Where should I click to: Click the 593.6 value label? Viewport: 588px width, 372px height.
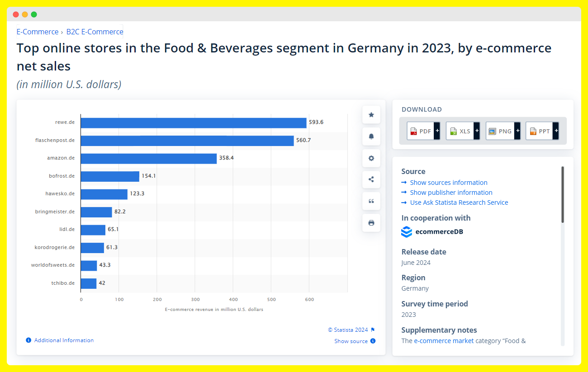(x=316, y=122)
